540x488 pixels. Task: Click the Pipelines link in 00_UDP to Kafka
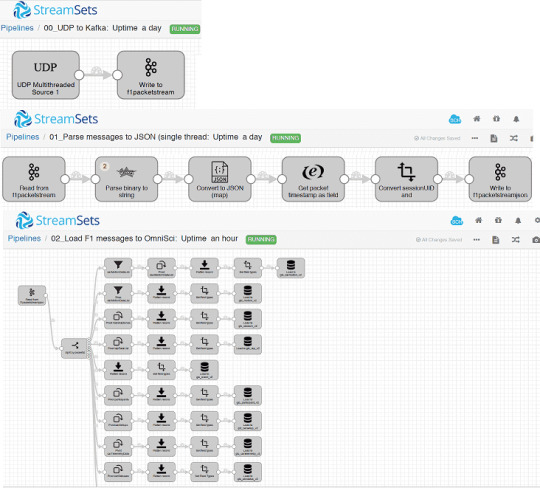pyautogui.click(x=17, y=28)
